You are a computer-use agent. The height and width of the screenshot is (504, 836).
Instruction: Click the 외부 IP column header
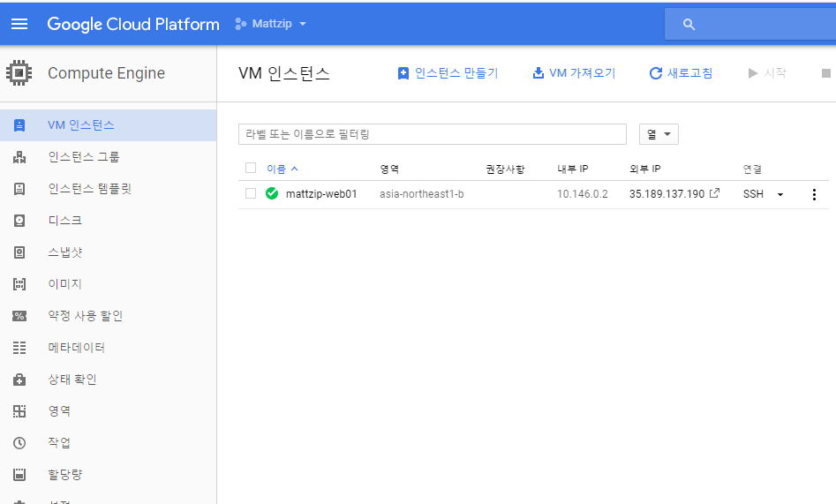(644, 169)
